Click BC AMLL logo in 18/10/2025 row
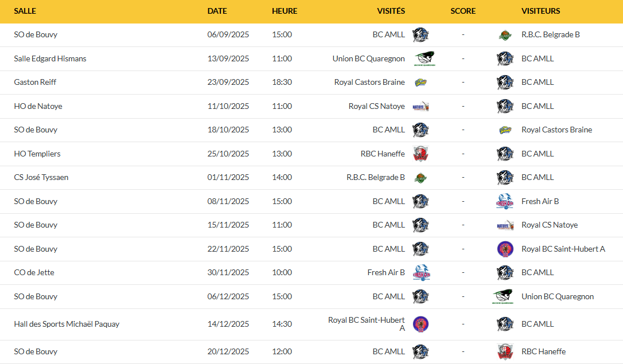Image resolution: width=623 pixels, height=364 pixels. [420, 130]
